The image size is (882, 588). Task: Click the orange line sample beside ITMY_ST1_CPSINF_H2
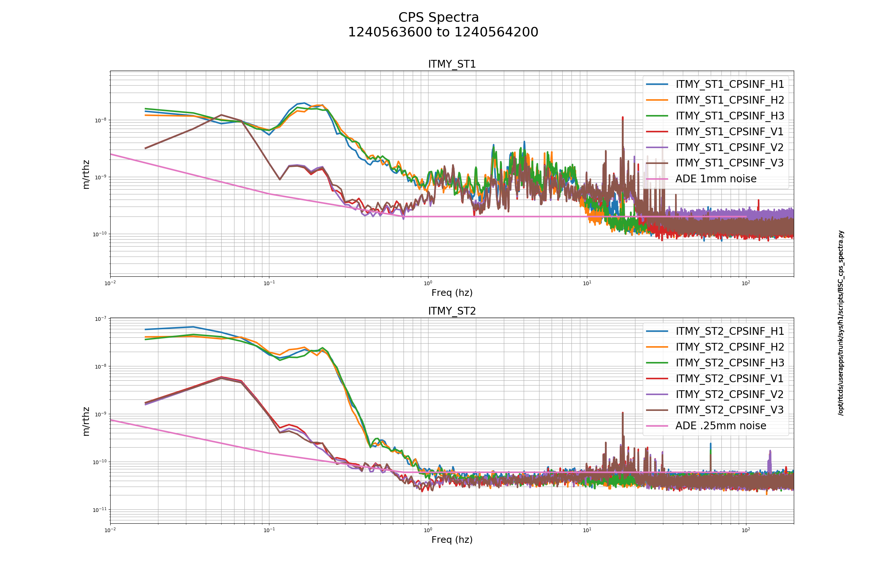pos(657,100)
